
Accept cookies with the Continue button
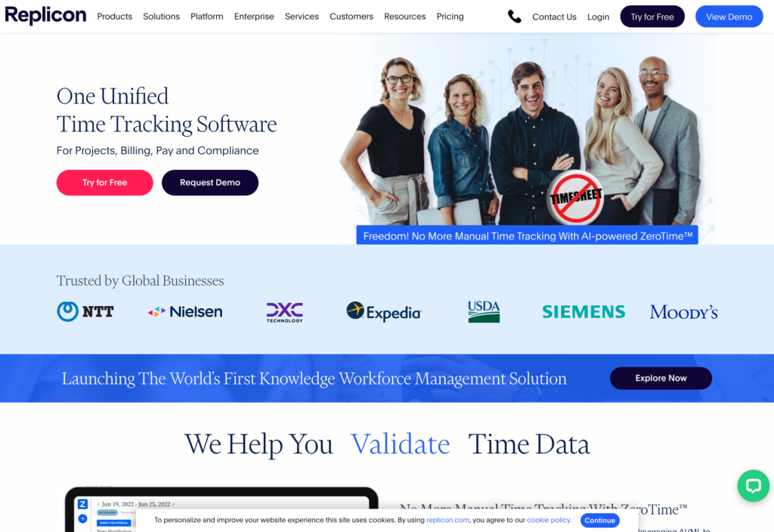tap(599, 520)
